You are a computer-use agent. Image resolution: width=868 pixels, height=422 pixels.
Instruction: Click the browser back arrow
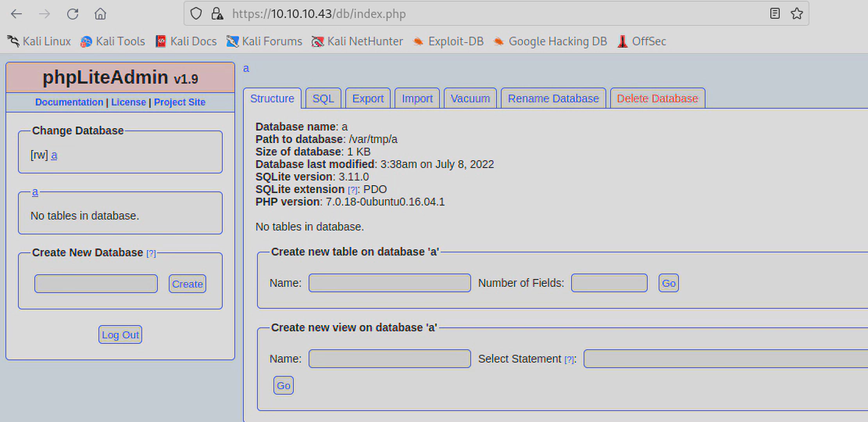[16, 13]
